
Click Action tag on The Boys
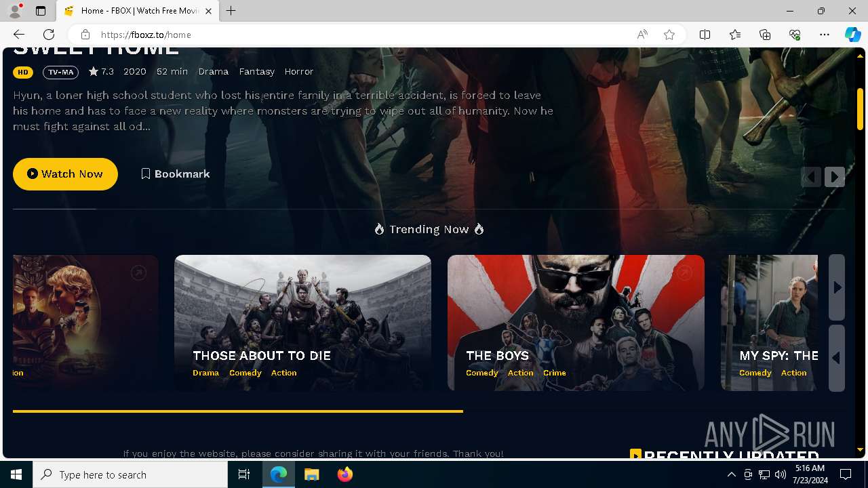tap(521, 373)
